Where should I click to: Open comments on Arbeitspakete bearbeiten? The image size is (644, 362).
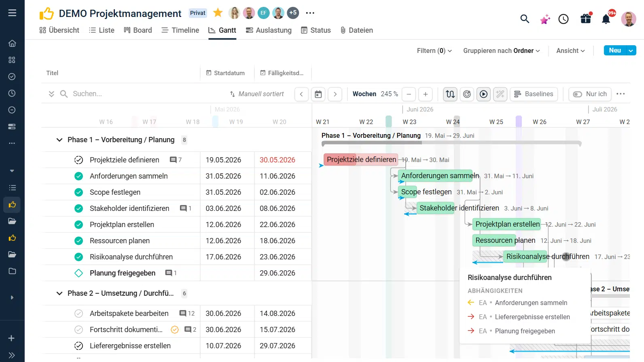point(187,314)
